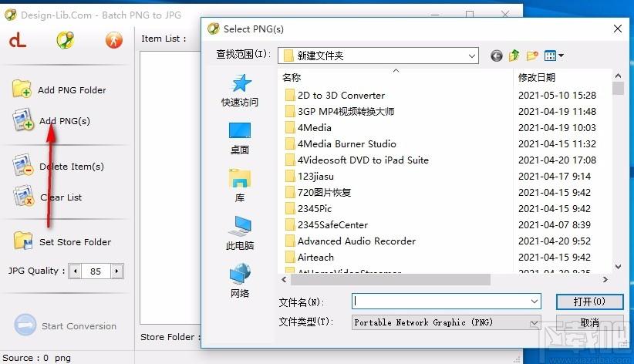Open Network (网络) in sidebar
Image resolution: width=634 pixels, height=364 pixels.
[x=240, y=281]
